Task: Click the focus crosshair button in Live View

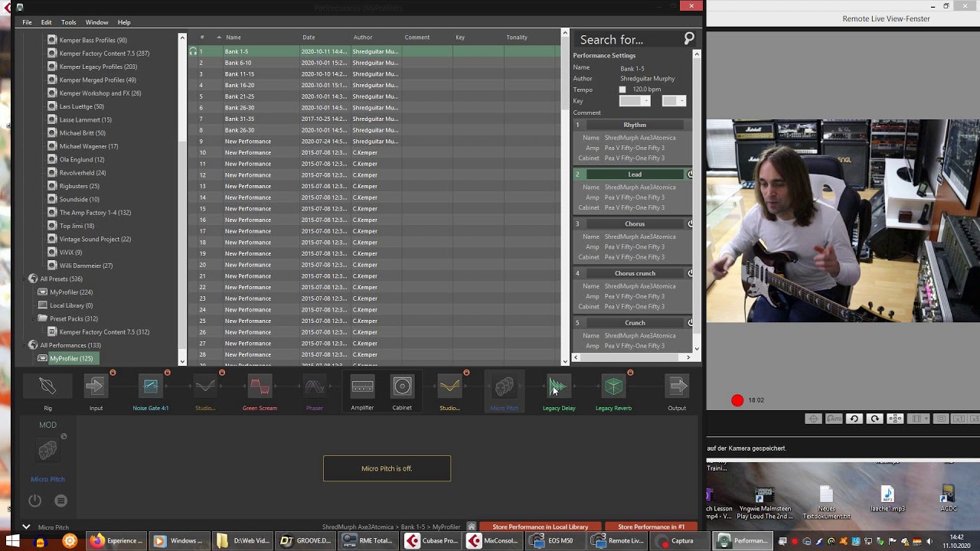Action: tap(814, 419)
